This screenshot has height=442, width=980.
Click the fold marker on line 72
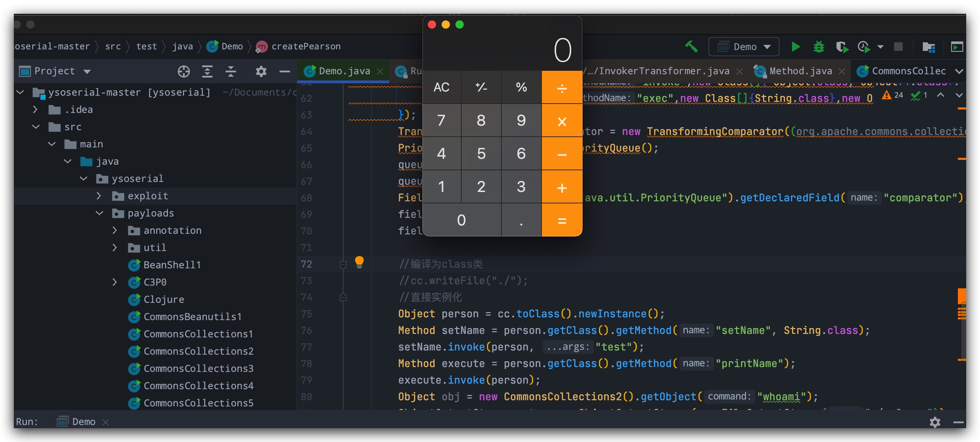pos(343,264)
